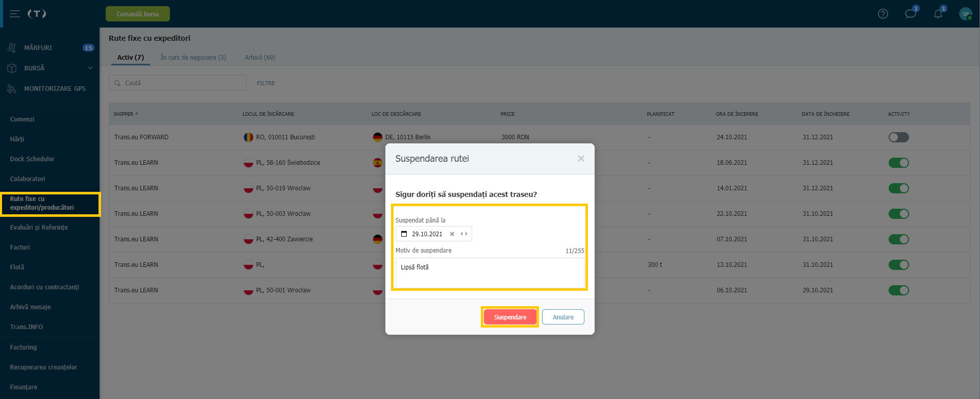Open Mărfuri with the 15 badge
This screenshot has height=399, width=980.
(50, 47)
